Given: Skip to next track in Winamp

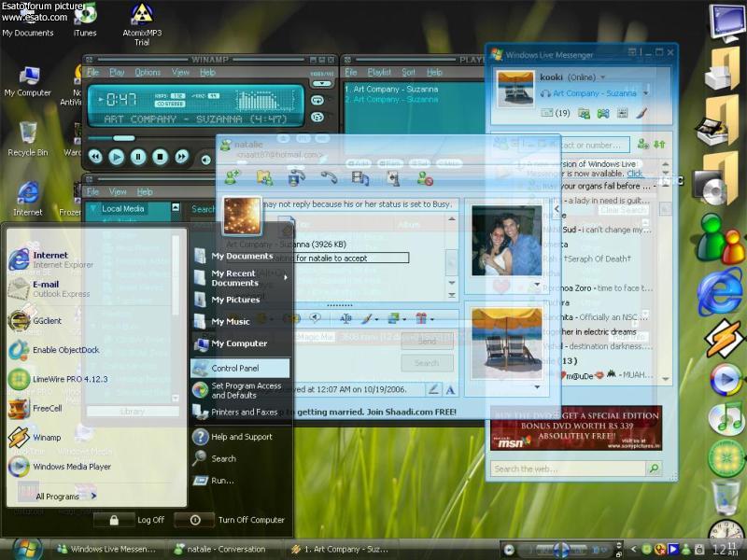Looking at the screenshot, I should point(181,157).
